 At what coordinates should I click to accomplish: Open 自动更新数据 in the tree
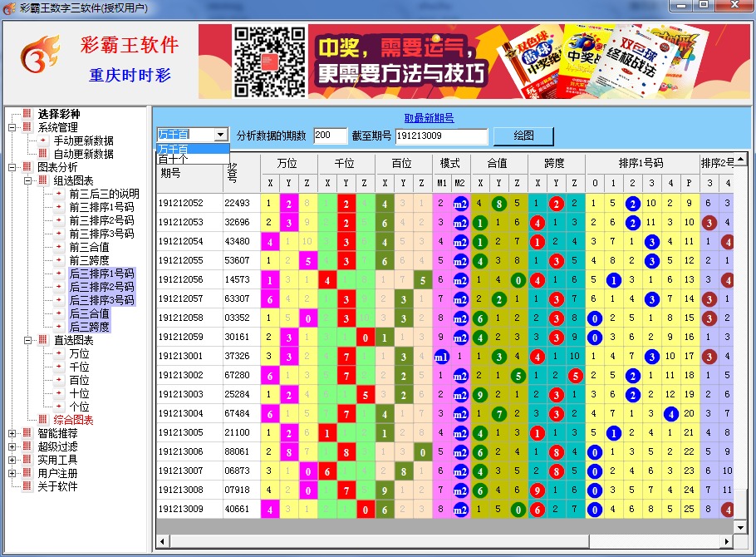coord(83,154)
